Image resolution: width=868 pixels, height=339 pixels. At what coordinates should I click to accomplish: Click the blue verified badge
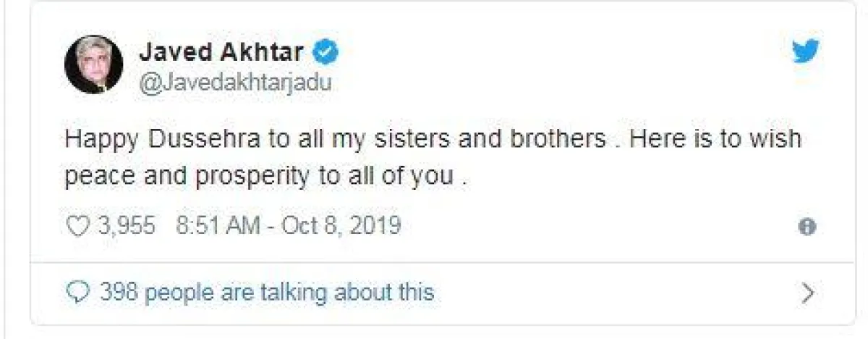tap(326, 52)
